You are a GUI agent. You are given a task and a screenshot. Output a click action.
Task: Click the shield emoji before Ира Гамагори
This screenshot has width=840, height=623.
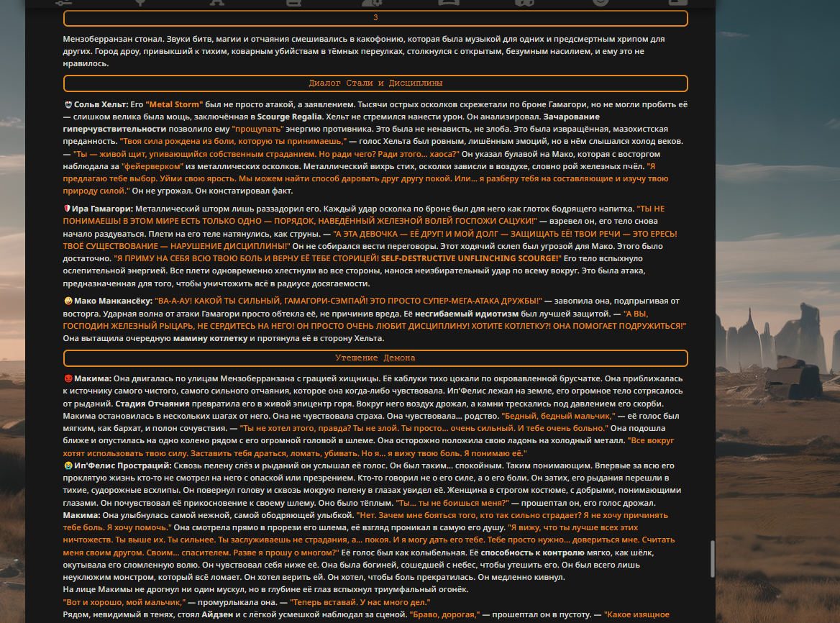[x=67, y=209]
